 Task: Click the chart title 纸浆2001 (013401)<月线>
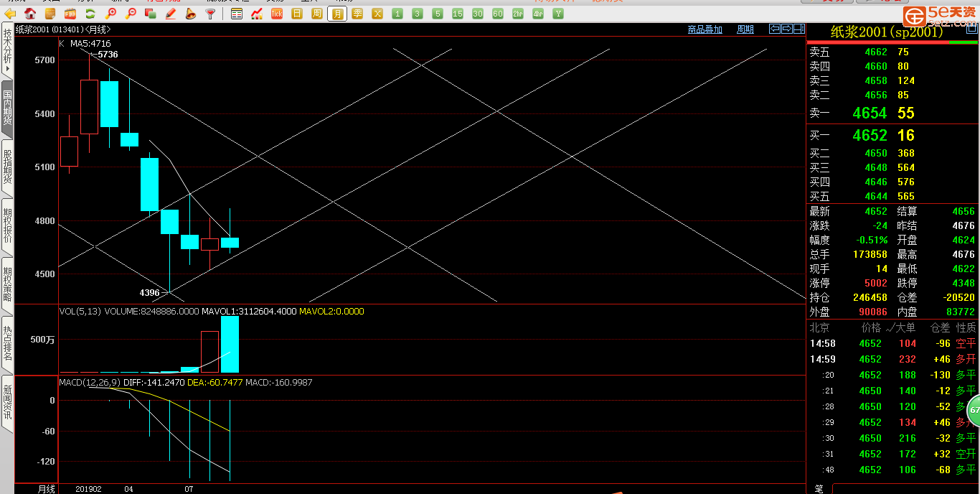63,29
